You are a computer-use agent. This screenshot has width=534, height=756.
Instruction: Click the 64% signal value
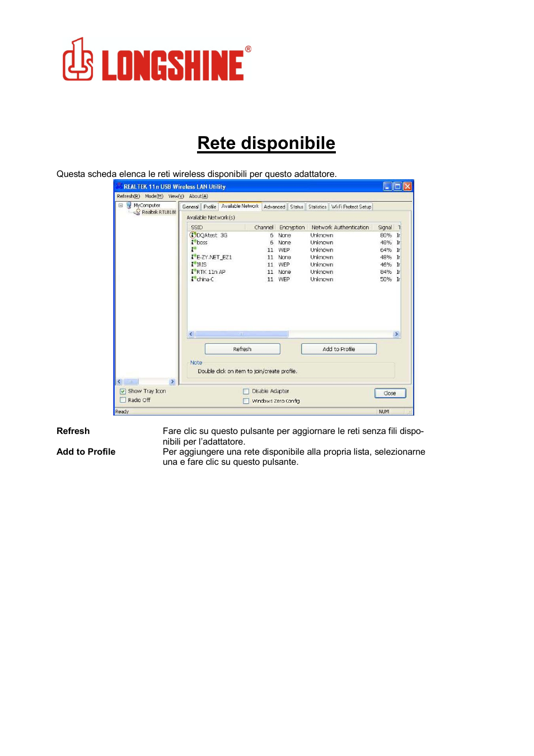386,250
